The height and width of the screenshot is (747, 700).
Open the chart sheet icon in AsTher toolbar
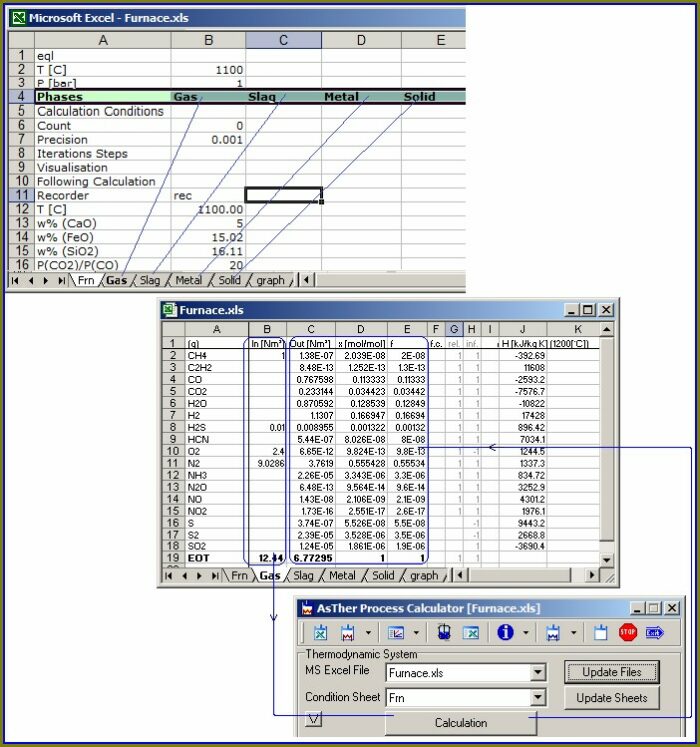pos(396,633)
